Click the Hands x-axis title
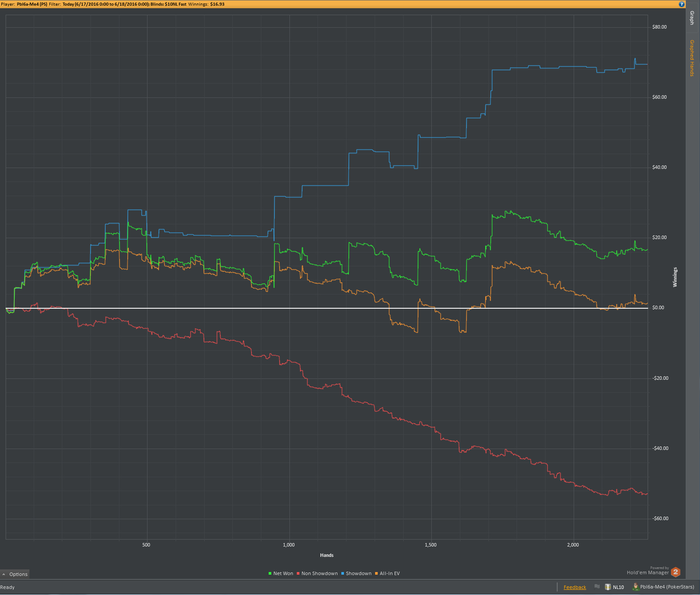Image resolution: width=700 pixels, height=595 pixels. click(327, 555)
